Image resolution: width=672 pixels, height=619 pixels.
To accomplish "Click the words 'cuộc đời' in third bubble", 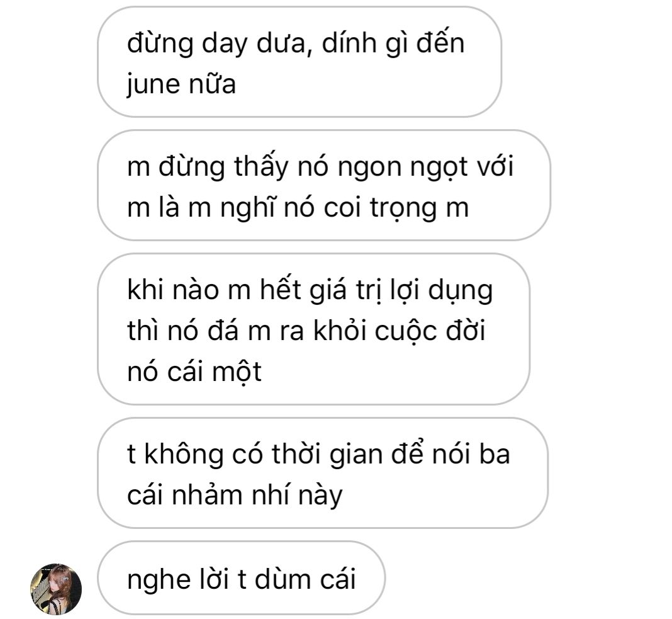I will click(x=430, y=331).
